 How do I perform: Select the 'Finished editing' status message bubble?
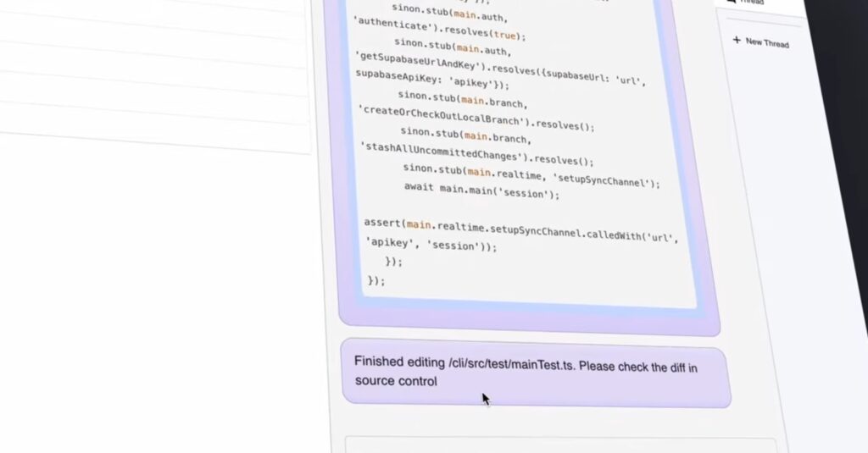click(536, 373)
